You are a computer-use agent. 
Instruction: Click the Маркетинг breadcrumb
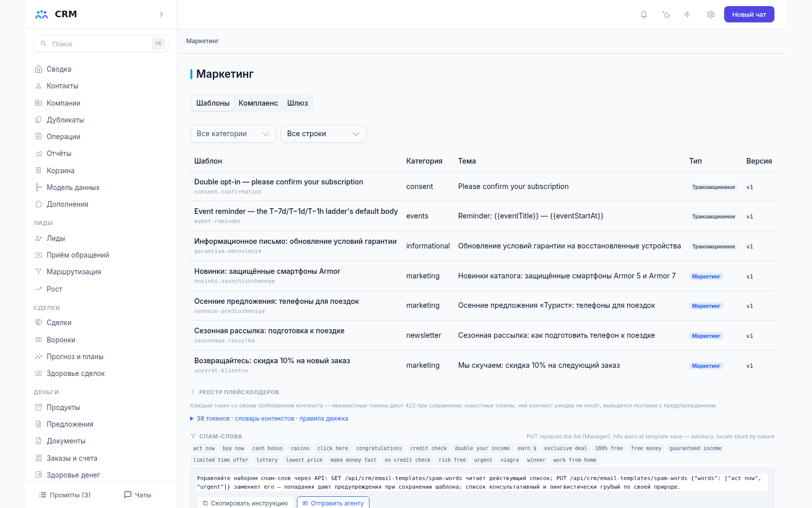click(x=202, y=41)
